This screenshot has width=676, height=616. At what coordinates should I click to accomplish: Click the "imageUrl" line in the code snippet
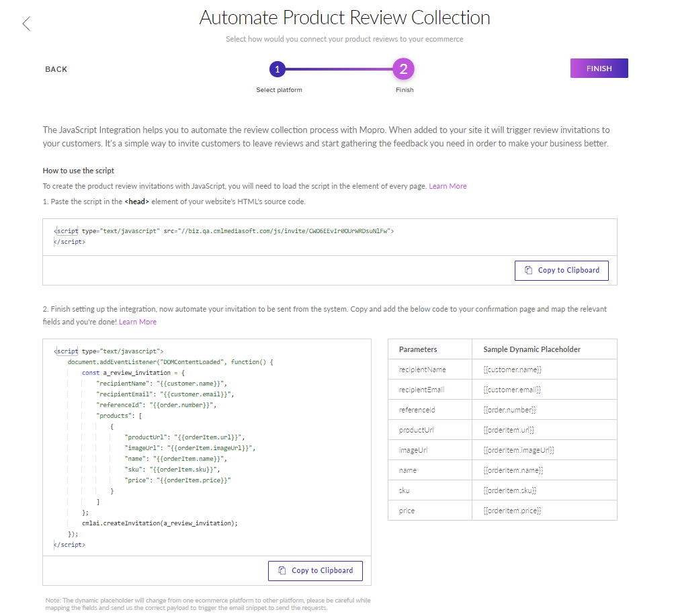190,448
